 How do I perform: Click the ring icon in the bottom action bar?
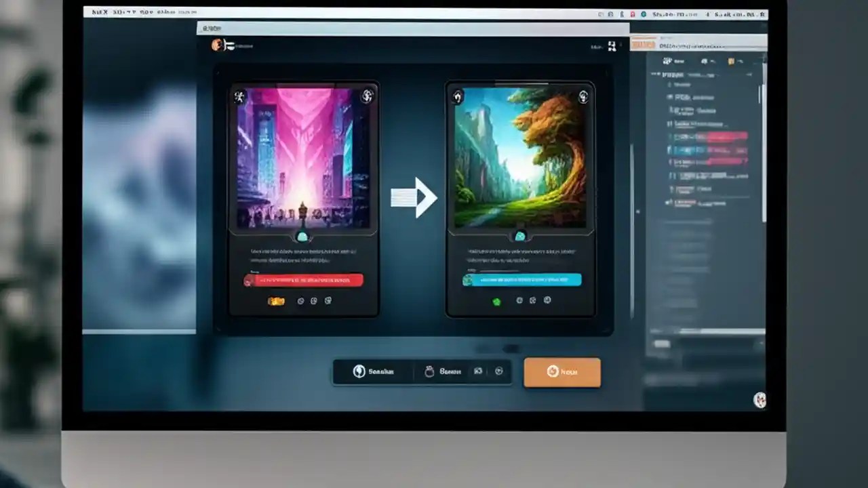429,371
